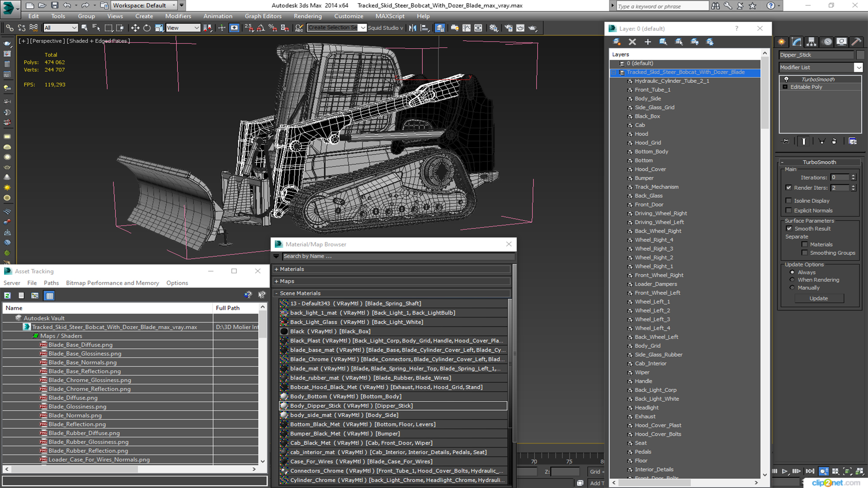
Task: Click the Search by Name field
Action: pos(398,256)
